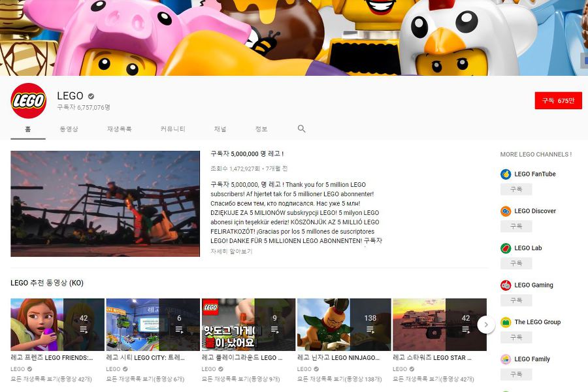588x392 pixels.
Task: Click the view count 조회수 1,472,927회
Action: click(x=235, y=169)
